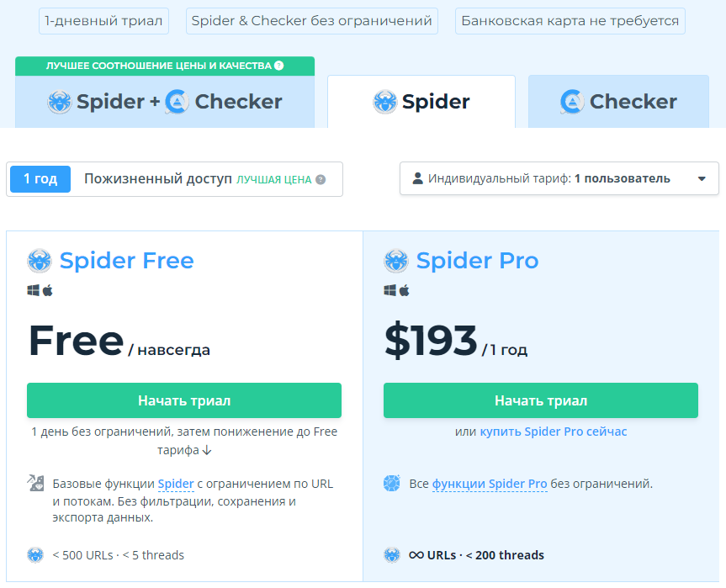
Task: Click the help icon next to ЛУЧШАЯ ЦЕНА
Action: (321, 179)
